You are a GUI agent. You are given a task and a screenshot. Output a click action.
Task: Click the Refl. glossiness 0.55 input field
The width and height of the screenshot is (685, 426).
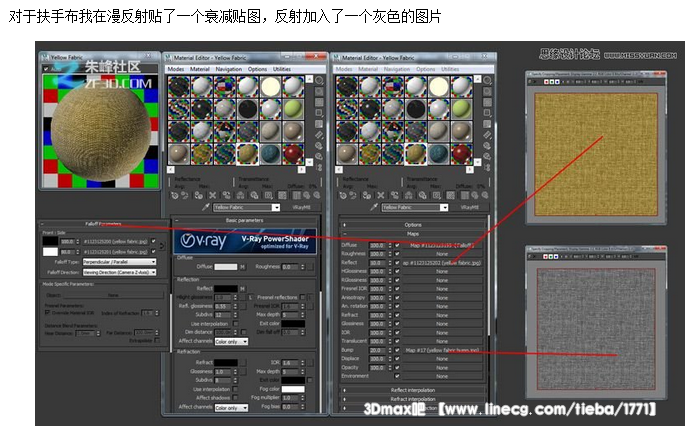[x=223, y=306]
